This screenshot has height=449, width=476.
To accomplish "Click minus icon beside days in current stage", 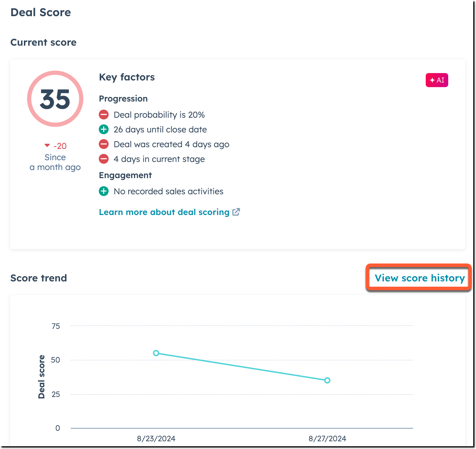I will tap(104, 159).
